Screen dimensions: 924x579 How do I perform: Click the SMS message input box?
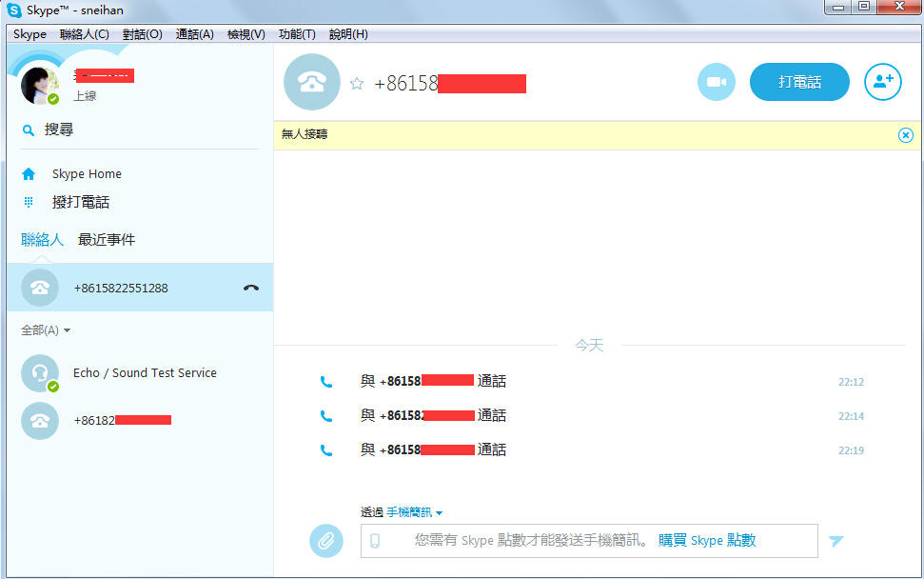(x=589, y=541)
